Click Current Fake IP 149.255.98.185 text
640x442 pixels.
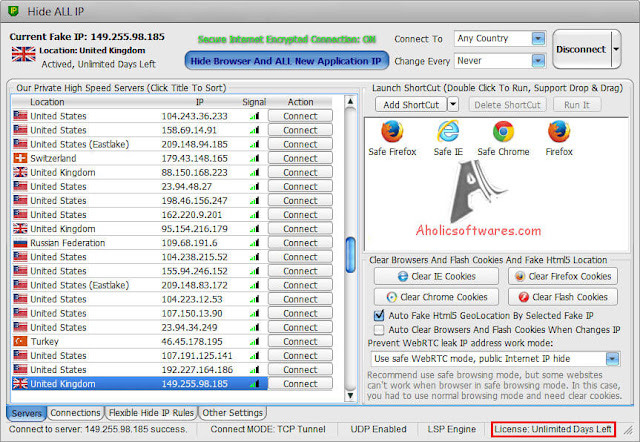click(x=87, y=37)
